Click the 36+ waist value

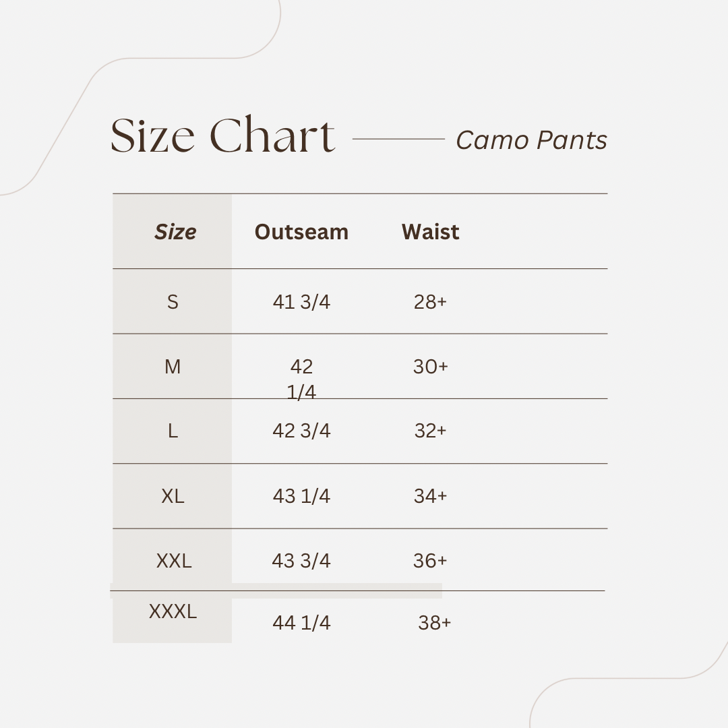tap(430, 560)
